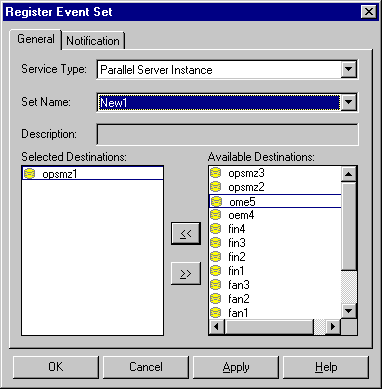Open Help for this dialog
Image resolution: width=382 pixels, height=389 pixels.
(x=326, y=367)
